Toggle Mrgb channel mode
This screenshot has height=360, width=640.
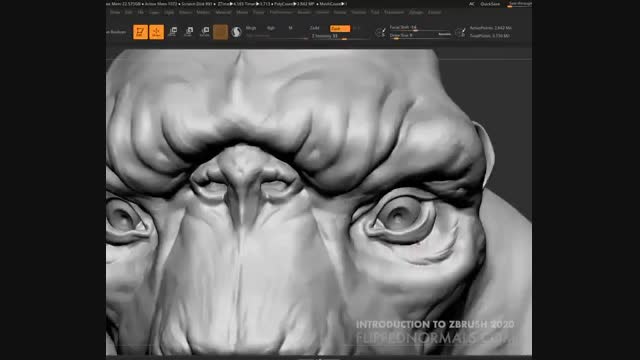251,28
